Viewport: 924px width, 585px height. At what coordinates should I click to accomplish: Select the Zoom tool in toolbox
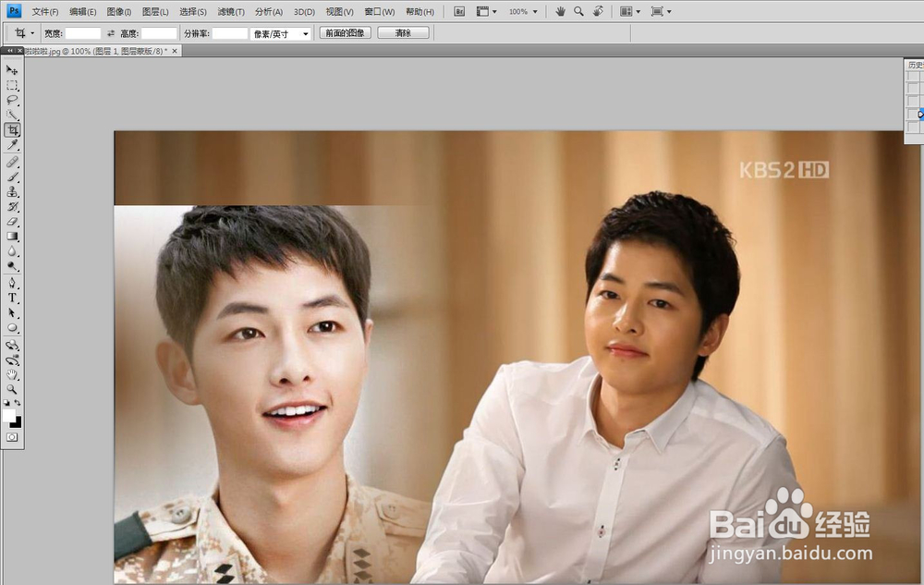coord(12,389)
